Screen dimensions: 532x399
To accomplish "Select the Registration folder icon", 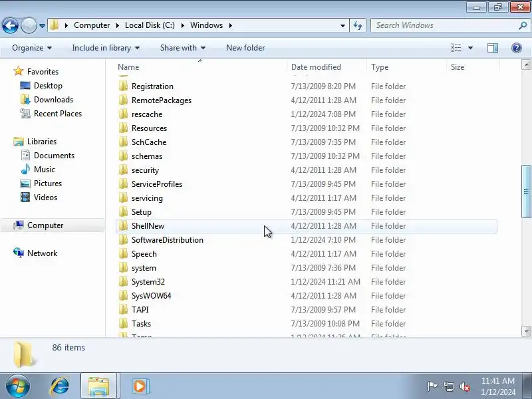I will pos(124,86).
